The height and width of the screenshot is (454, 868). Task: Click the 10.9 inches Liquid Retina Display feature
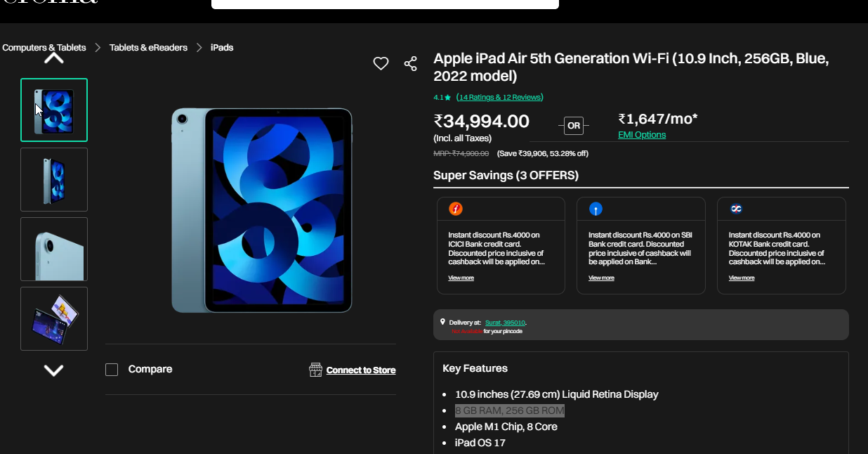tap(557, 394)
